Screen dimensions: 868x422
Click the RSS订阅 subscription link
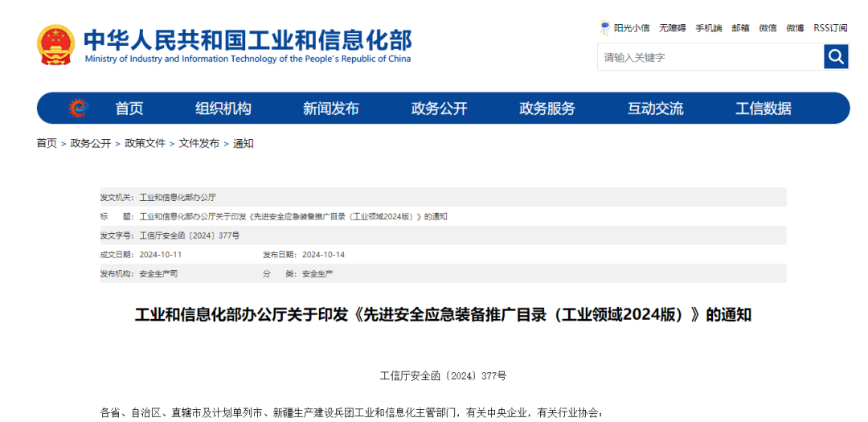pyautogui.click(x=830, y=28)
